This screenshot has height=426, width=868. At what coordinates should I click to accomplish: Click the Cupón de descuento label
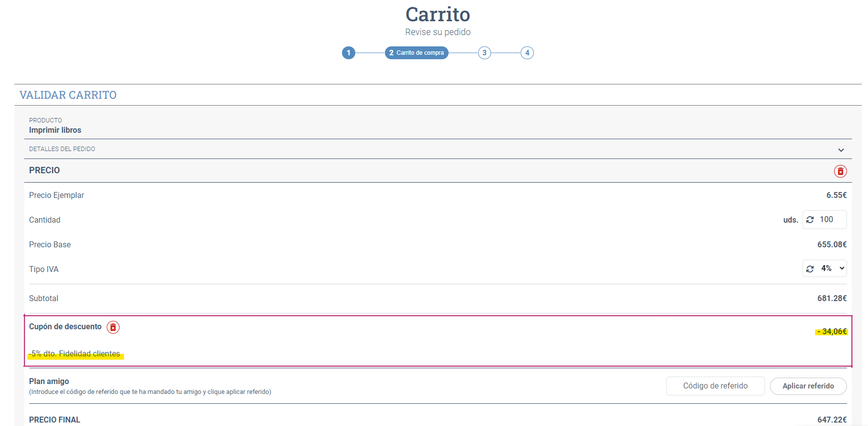click(65, 327)
